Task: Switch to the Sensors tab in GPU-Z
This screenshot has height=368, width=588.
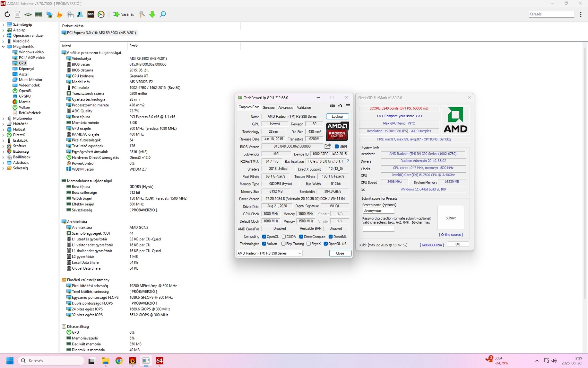Action: click(x=269, y=108)
